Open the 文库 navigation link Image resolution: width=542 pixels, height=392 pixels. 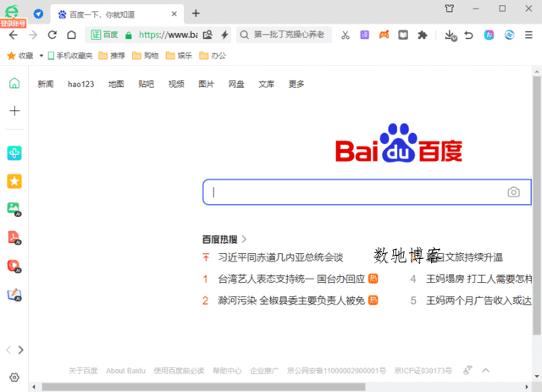click(267, 84)
